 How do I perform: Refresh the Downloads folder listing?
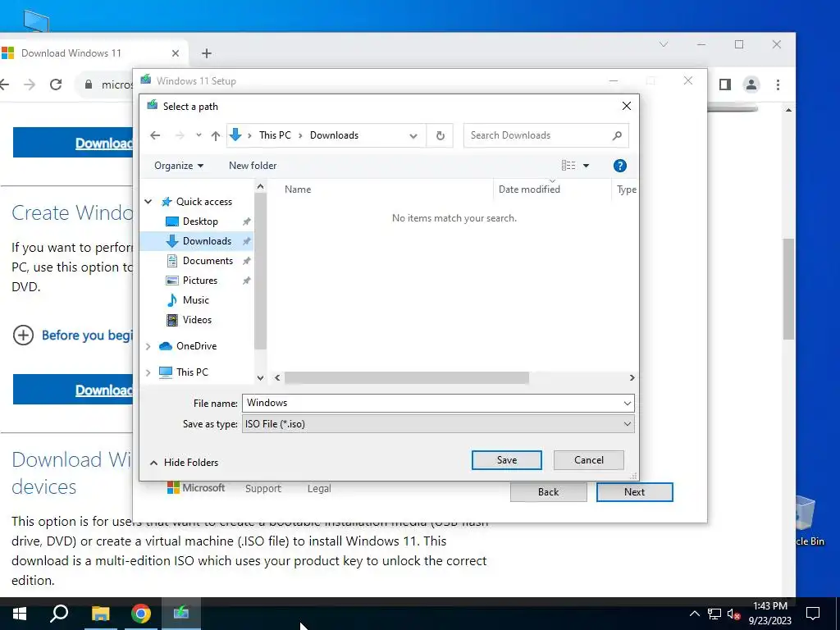click(x=440, y=135)
